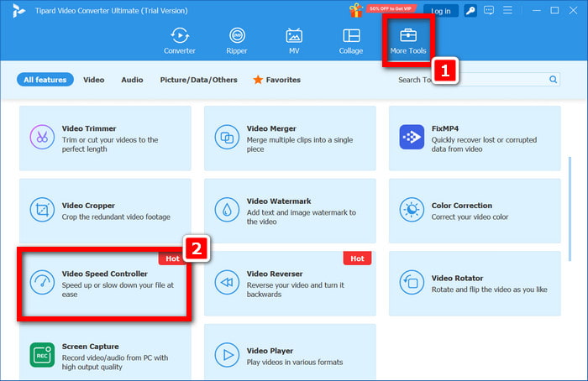The width and height of the screenshot is (588, 381).
Task: Click the Log in button
Action: click(x=441, y=11)
